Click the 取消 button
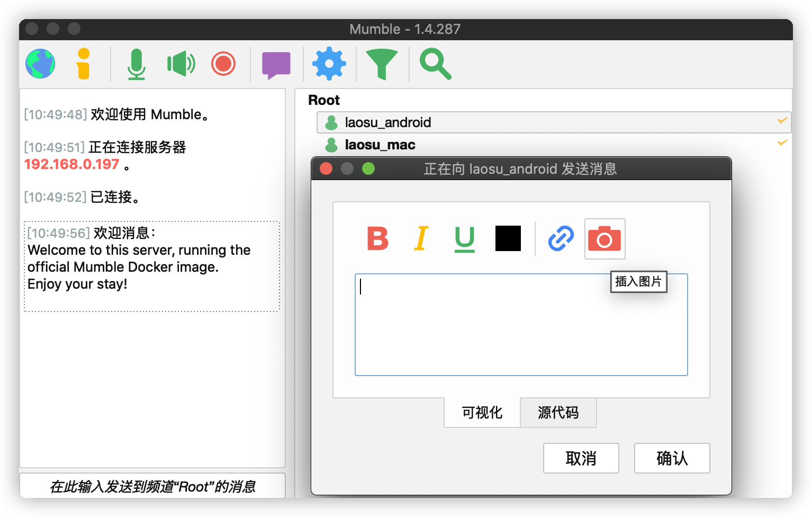The image size is (812, 517). point(581,458)
